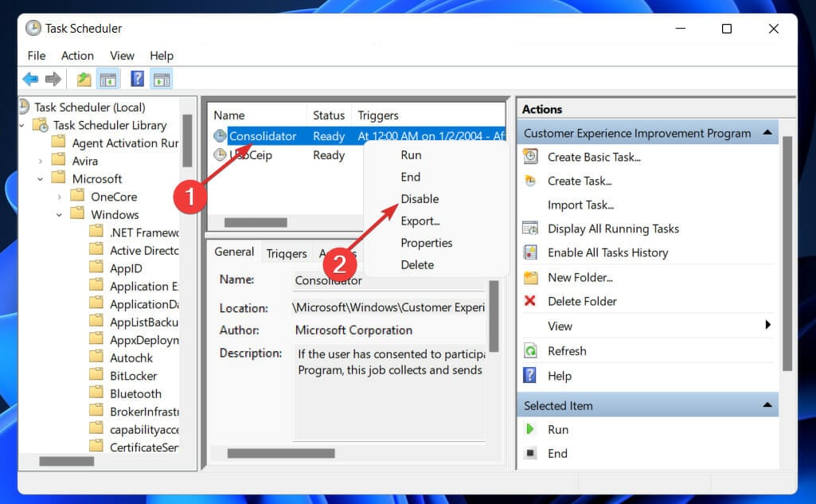Open the Help menu in menu bar

pyautogui.click(x=162, y=55)
